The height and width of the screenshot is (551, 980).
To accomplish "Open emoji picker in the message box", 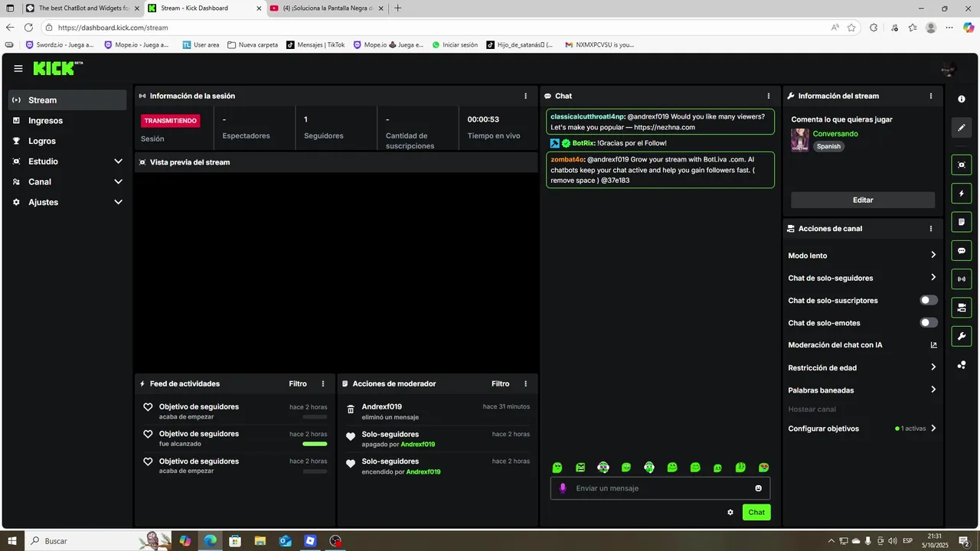I will point(759,488).
